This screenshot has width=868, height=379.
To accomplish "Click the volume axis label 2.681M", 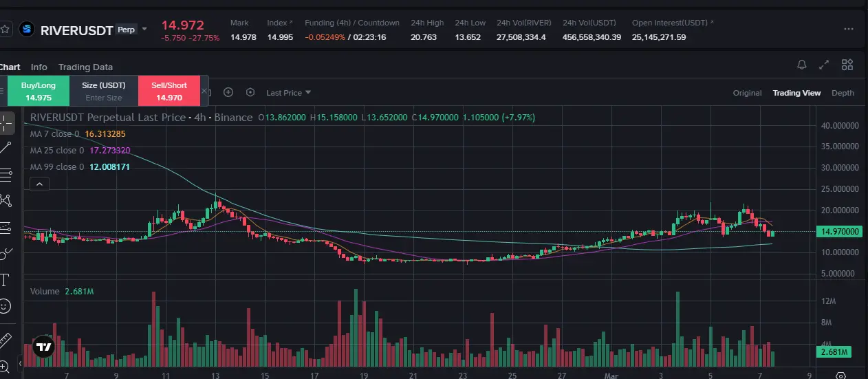I will (834, 352).
